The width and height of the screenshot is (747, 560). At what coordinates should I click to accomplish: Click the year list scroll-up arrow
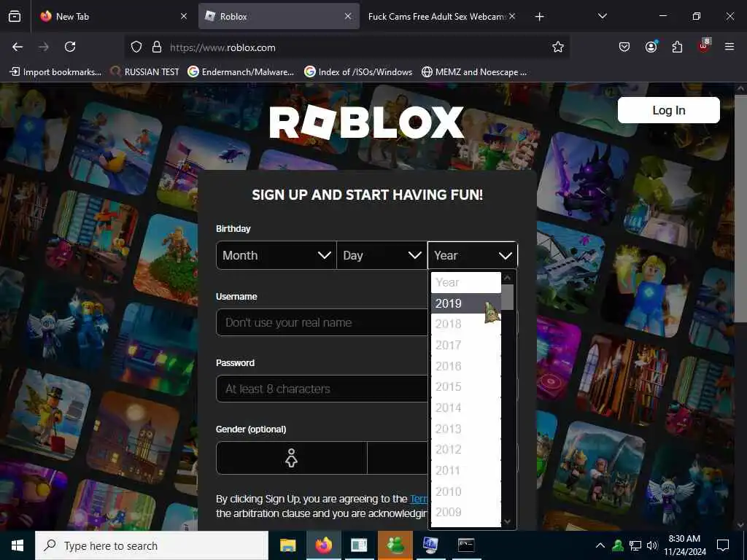pos(508,278)
